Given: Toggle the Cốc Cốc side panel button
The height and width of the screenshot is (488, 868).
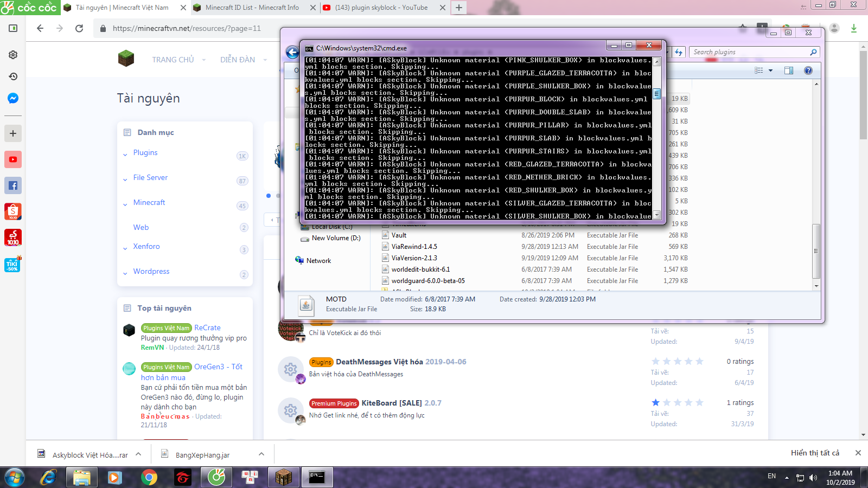Looking at the screenshot, I should [x=13, y=28].
